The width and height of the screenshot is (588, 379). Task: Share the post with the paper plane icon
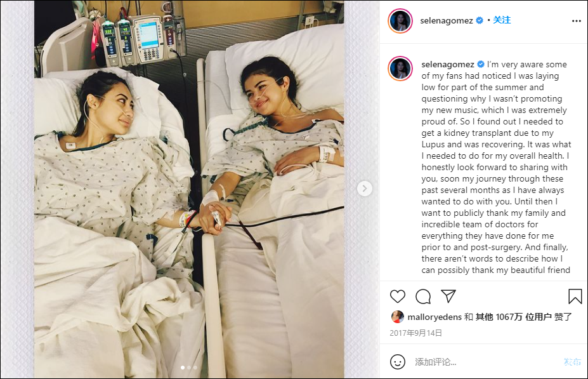(x=448, y=296)
